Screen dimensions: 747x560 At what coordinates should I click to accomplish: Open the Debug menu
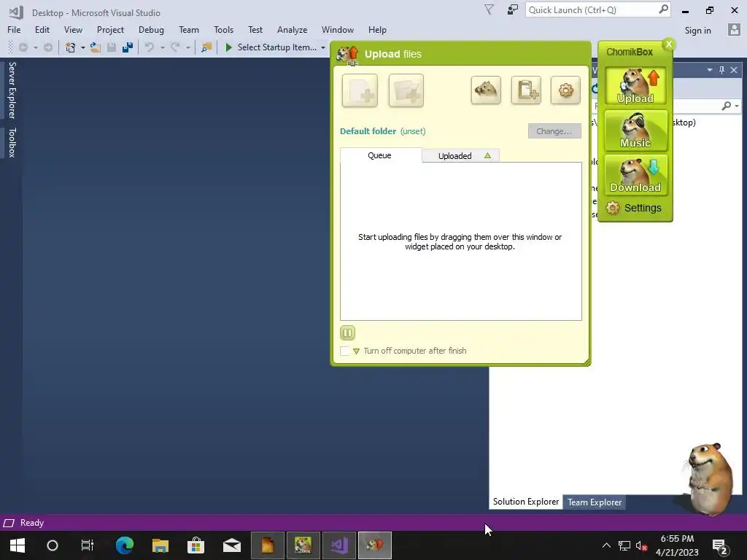tap(151, 29)
